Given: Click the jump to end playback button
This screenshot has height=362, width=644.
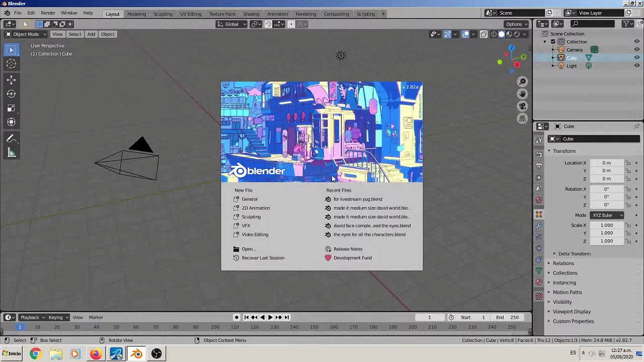Looking at the screenshot, I should pos(286,317).
